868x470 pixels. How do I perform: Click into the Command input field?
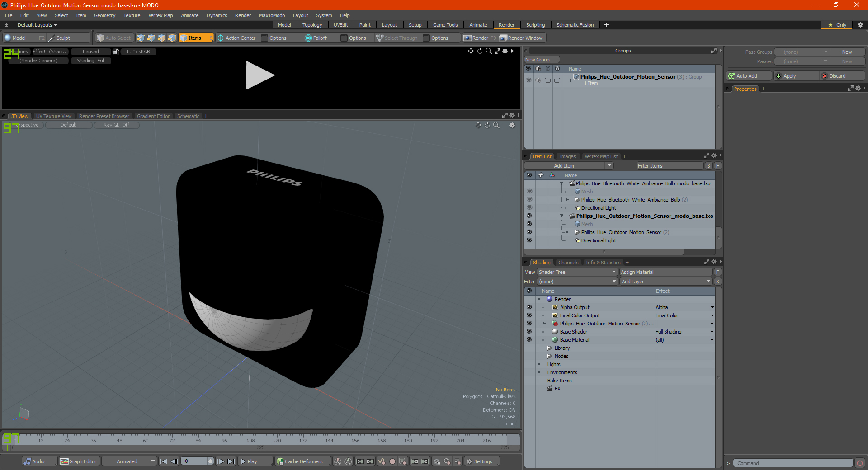pos(793,463)
